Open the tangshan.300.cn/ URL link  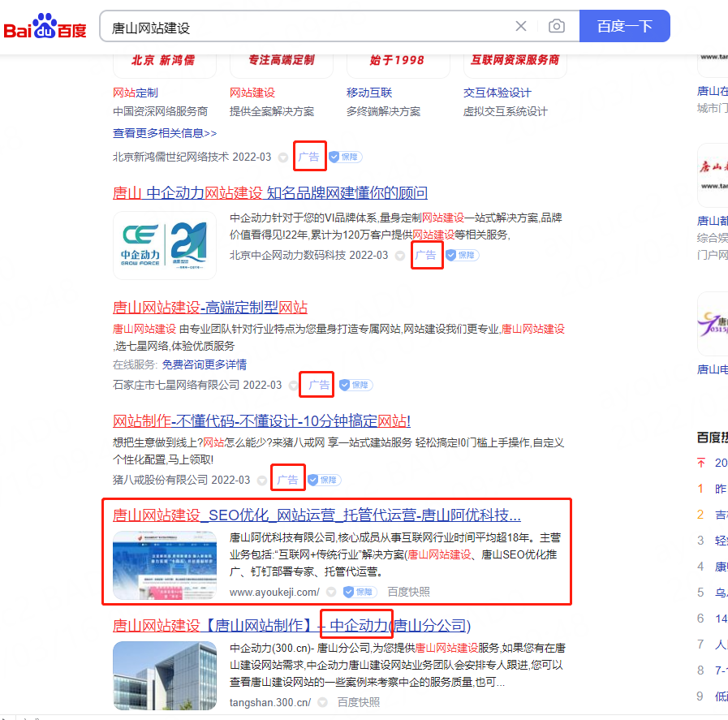(270, 703)
